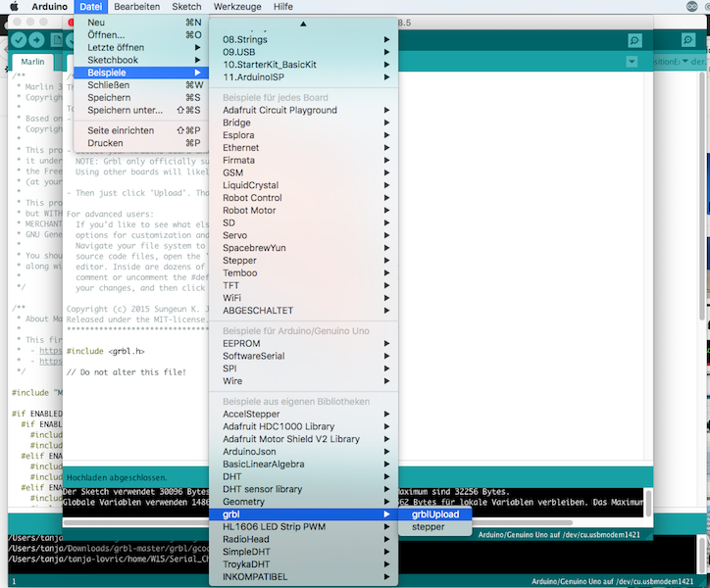
Task: Open the Robot Motor examples entry
Action: 303,210
